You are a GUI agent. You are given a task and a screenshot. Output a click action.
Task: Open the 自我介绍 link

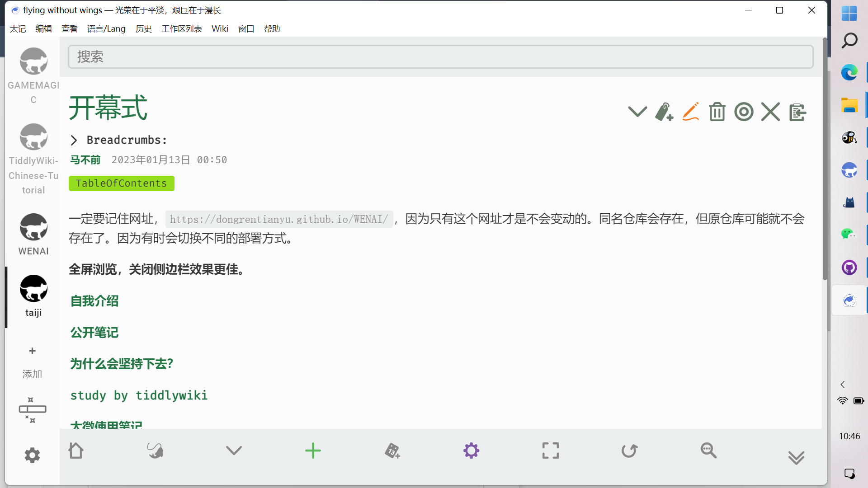(x=94, y=301)
